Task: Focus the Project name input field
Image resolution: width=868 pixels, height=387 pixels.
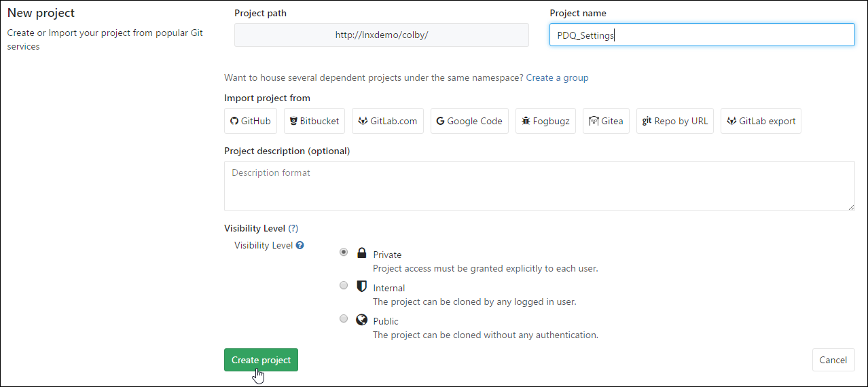Action: 702,35
